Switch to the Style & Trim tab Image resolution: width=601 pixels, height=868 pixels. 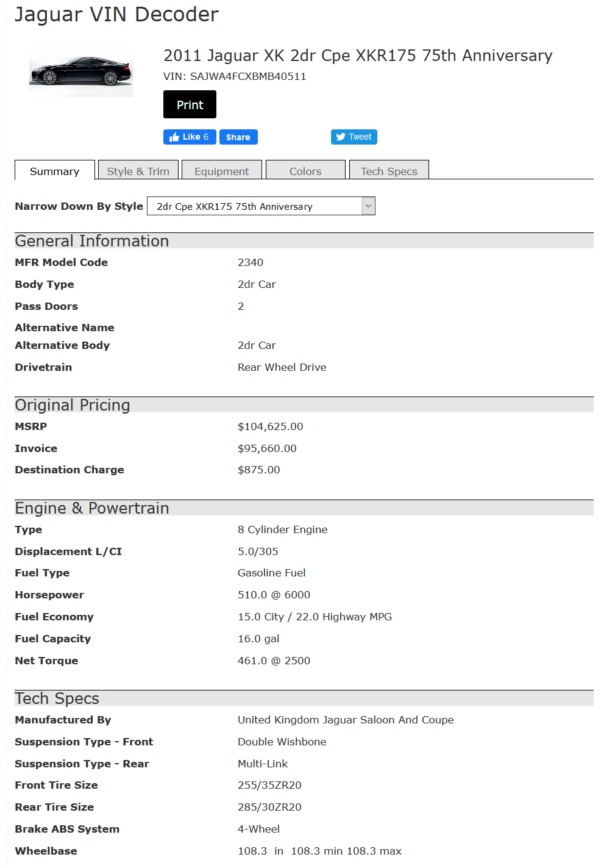pos(138,171)
